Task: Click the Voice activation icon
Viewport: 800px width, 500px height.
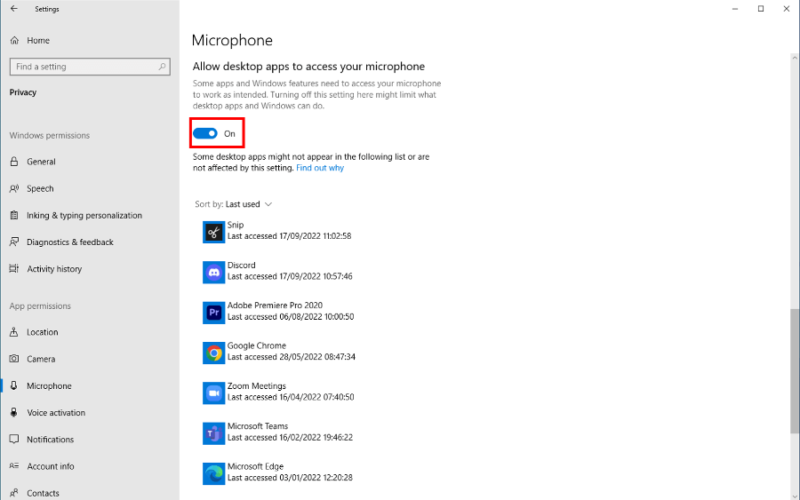Action: tap(14, 412)
